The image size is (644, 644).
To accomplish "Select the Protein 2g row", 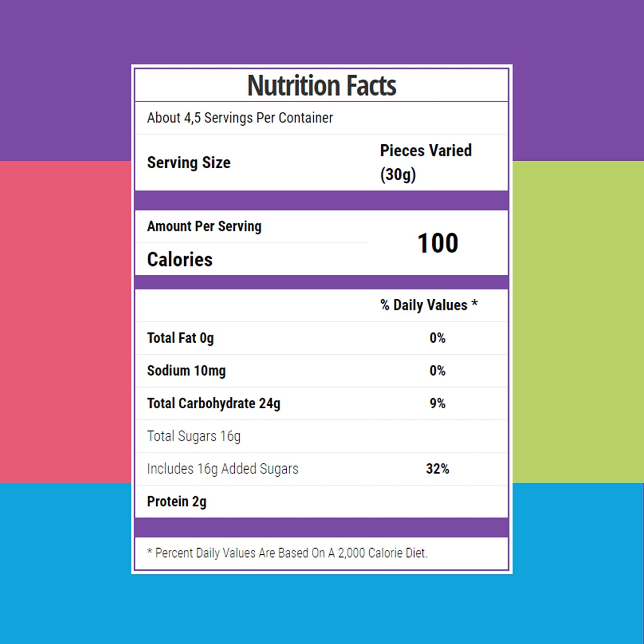I will click(322, 501).
